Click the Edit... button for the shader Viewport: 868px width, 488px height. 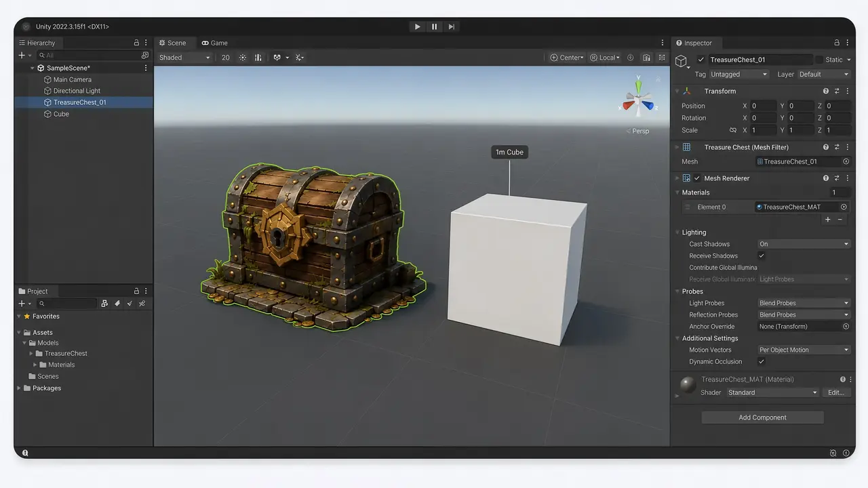point(836,392)
